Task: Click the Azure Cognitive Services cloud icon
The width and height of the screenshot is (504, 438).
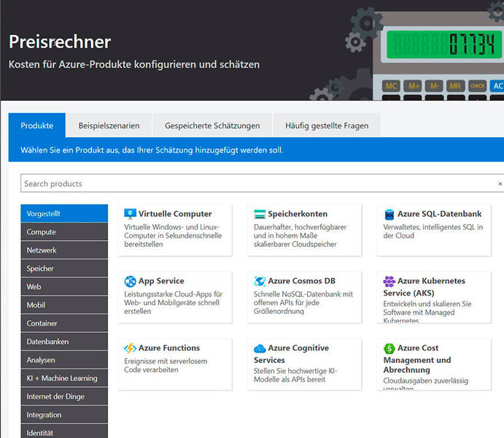Action: pos(260,348)
